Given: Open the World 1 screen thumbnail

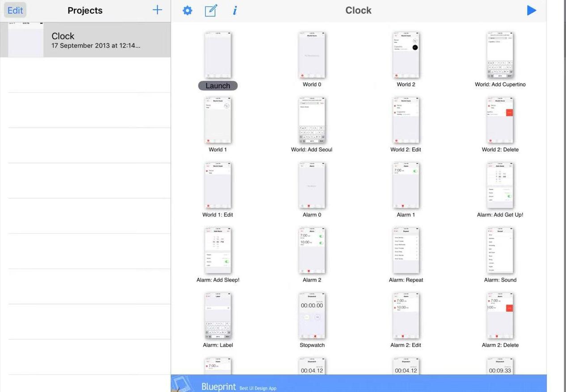Looking at the screenshot, I should point(218,120).
